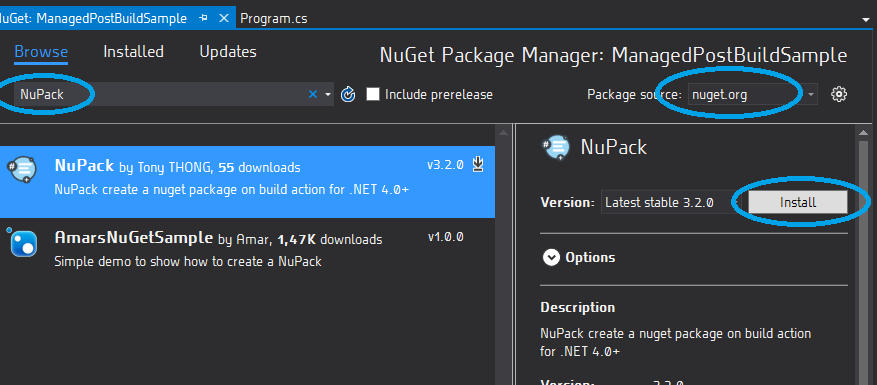
Task: Expand the Options section
Action: pos(551,257)
